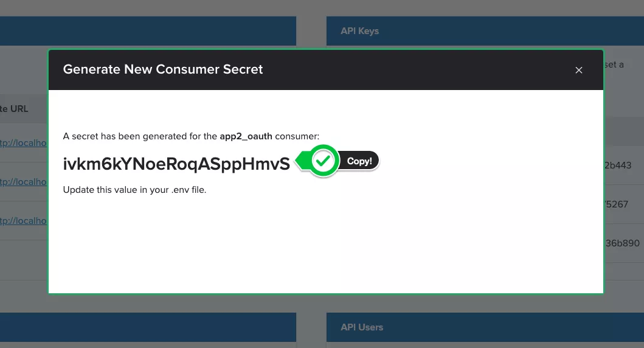Click 'A secret has been generated' message text

tap(140, 136)
